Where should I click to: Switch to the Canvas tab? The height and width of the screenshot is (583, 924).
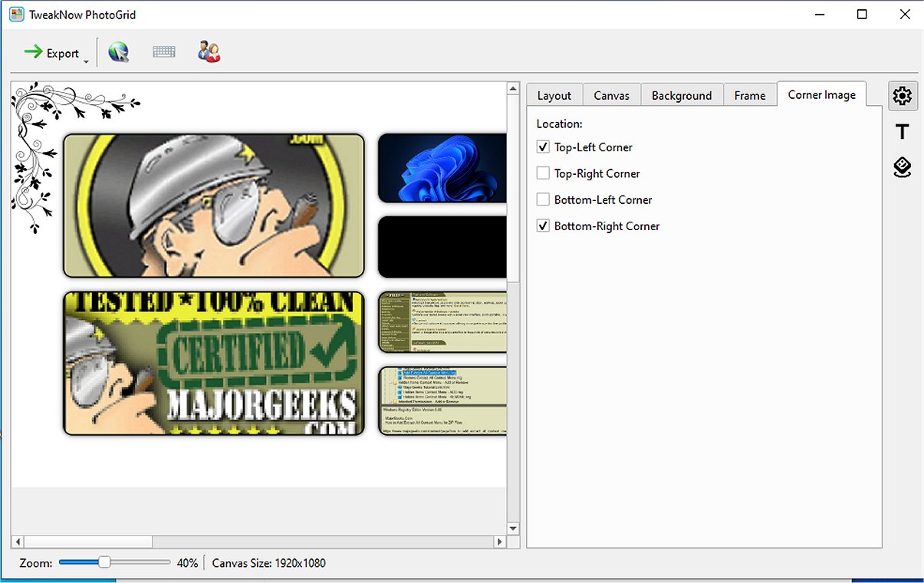click(x=611, y=95)
